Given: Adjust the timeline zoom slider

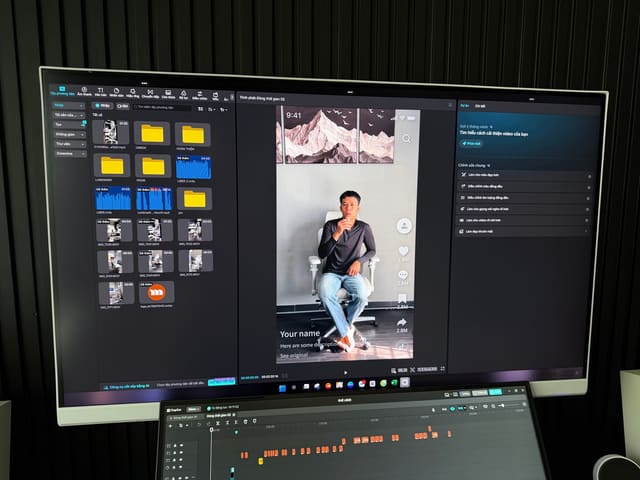Looking at the screenshot, I should coord(503,405).
